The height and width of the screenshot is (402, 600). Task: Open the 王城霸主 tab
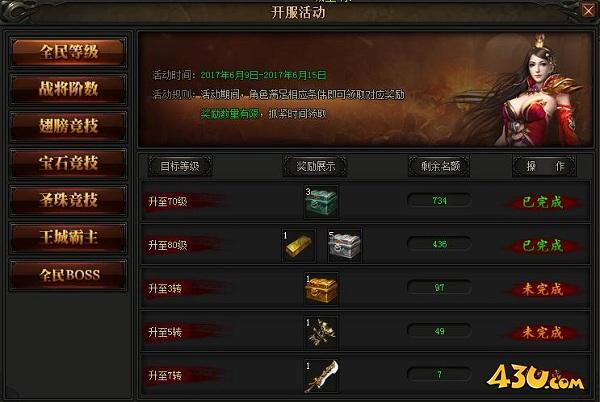(x=68, y=238)
